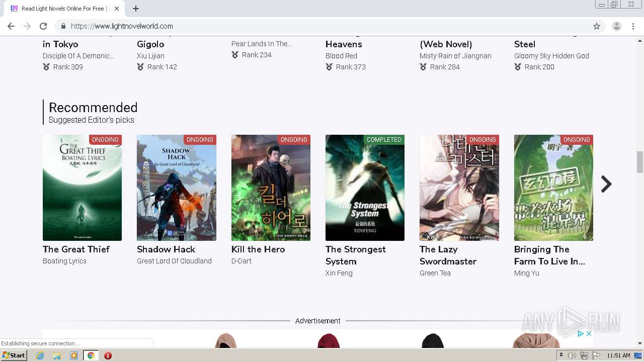Image resolution: width=644 pixels, height=362 pixels.
Task: Open the network tray icon
Action: [584, 355]
